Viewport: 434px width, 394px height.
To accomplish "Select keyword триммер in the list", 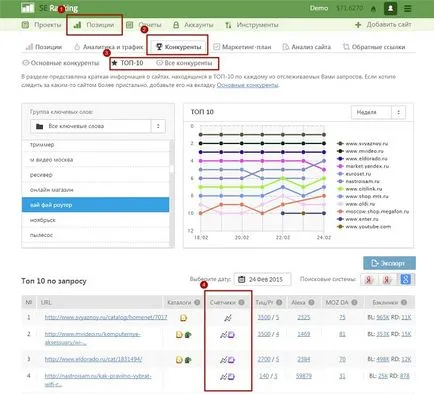I will (x=96, y=145).
